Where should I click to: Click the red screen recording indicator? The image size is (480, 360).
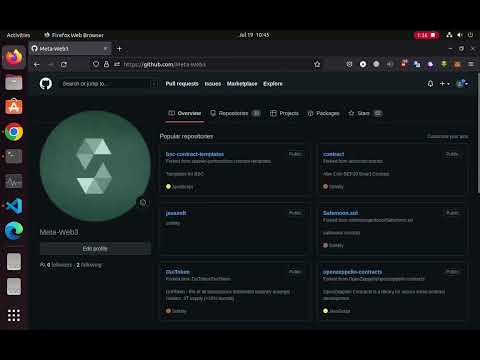tap(426, 35)
